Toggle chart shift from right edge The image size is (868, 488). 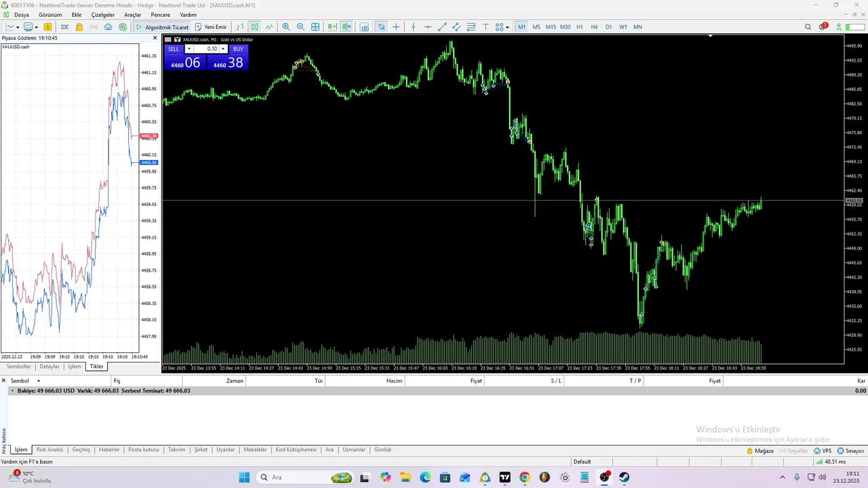347,27
